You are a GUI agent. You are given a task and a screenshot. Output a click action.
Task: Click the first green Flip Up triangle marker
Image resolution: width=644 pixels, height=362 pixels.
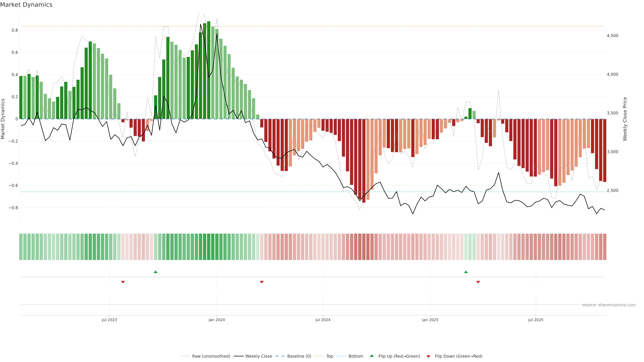pyautogui.click(x=155, y=272)
